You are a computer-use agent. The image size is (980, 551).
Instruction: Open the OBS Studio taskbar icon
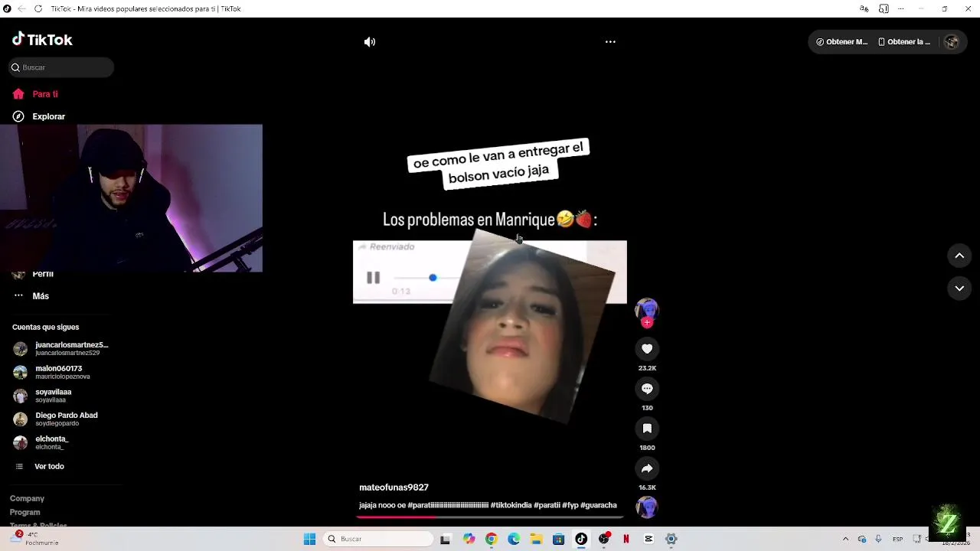click(x=604, y=540)
